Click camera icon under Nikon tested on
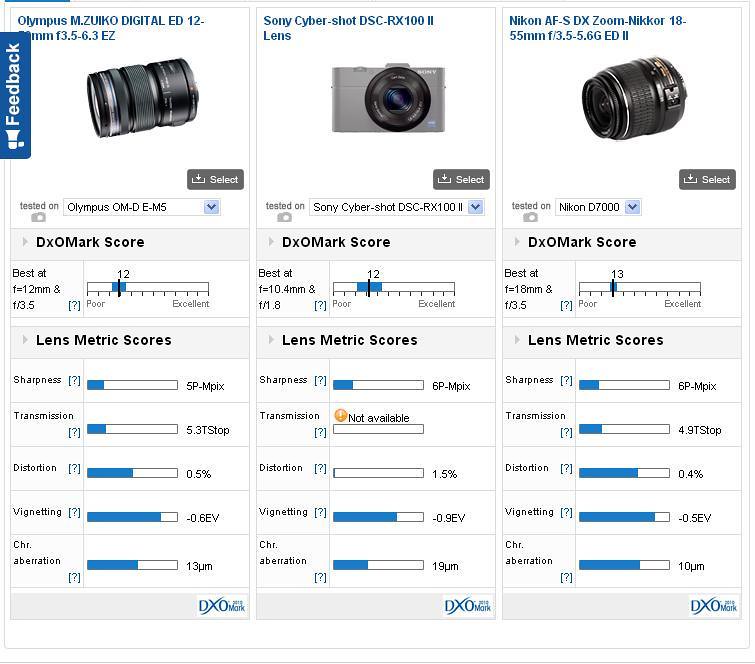 pyautogui.click(x=531, y=218)
